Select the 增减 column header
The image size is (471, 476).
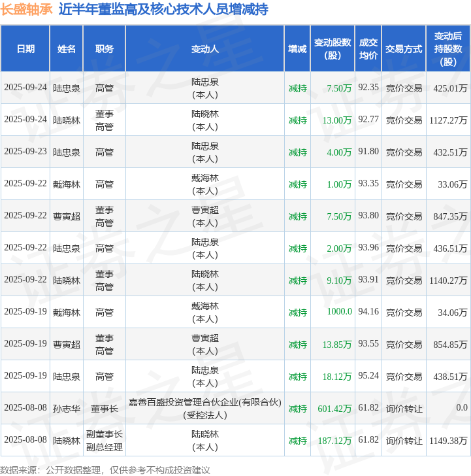pyautogui.click(x=297, y=48)
